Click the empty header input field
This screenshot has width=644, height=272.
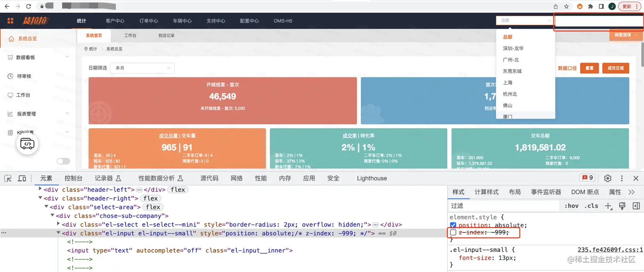coord(598,21)
